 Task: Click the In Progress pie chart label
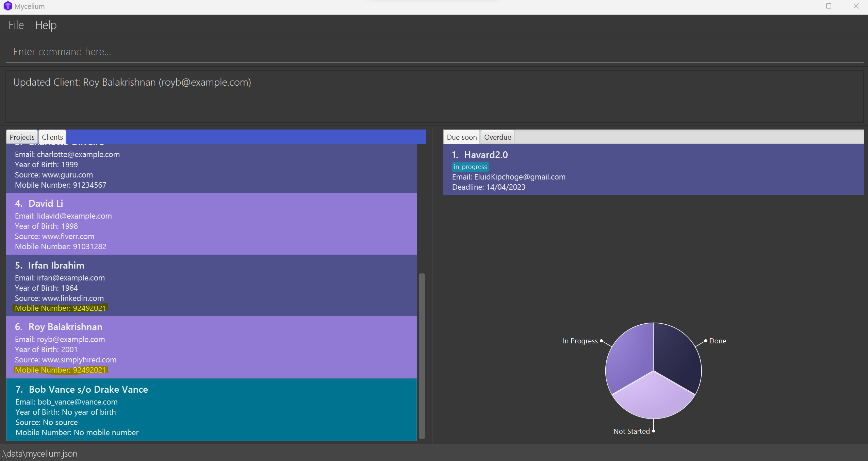(x=580, y=341)
